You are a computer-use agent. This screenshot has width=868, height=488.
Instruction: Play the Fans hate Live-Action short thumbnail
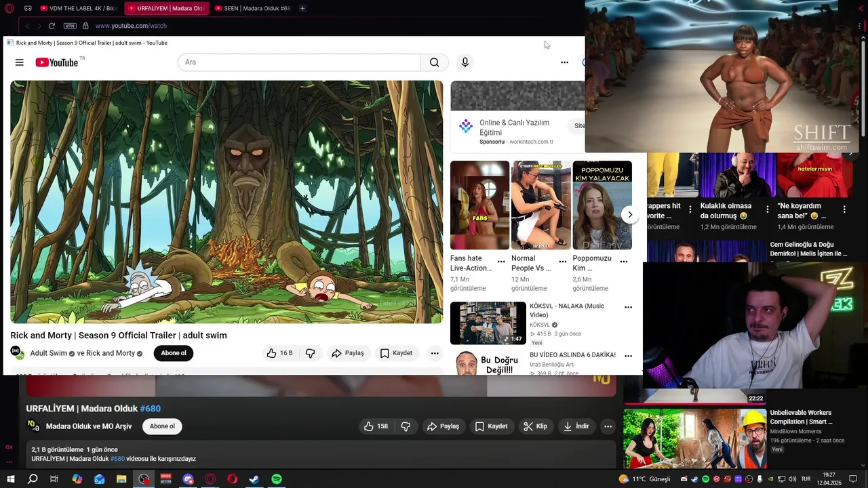coord(479,205)
